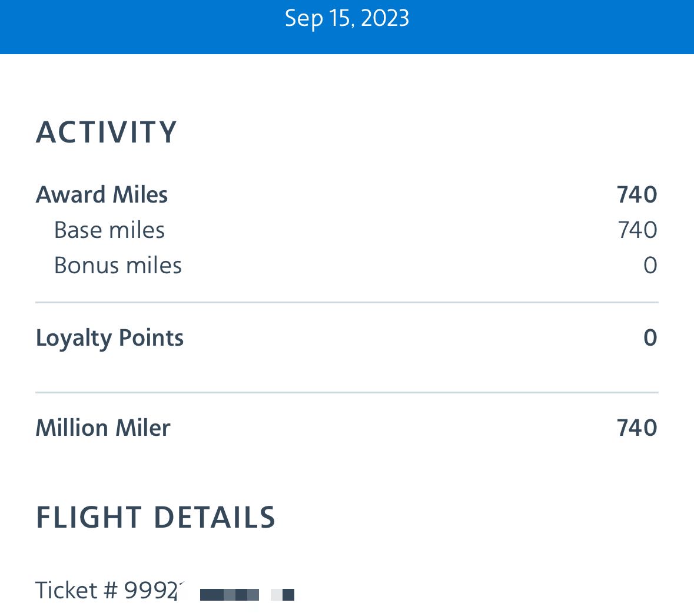Click the FLIGHT DETAILS section heading
Screen dimensions: 694x616
[155, 518]
